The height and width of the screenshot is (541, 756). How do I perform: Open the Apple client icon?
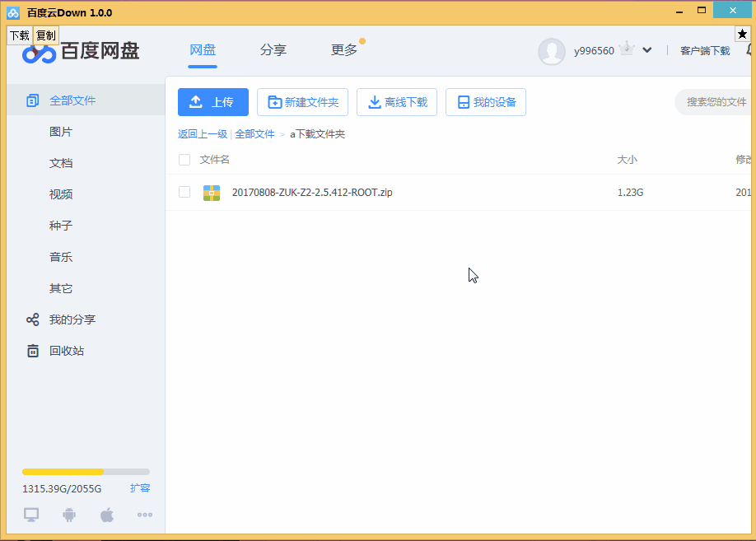click(x=107, y=515)
